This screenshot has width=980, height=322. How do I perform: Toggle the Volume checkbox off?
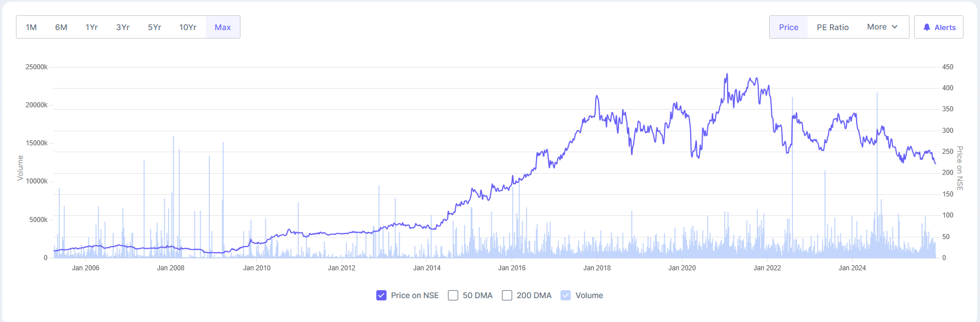pos(566,295)
